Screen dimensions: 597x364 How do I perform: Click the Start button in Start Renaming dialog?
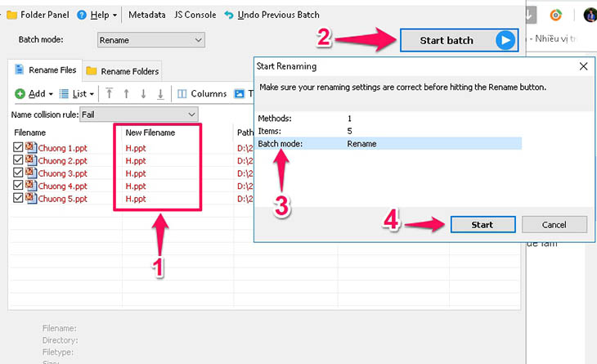coord(483,225)
